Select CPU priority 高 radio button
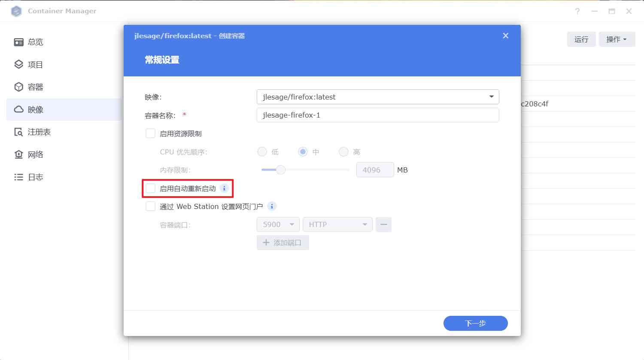Image resolution: width=644 pixels, height=360 pixels. (x=343, y=152)
